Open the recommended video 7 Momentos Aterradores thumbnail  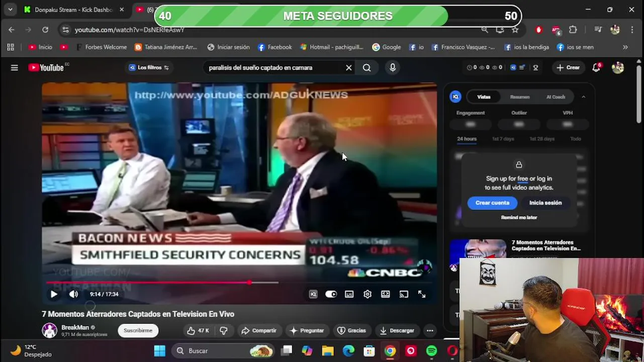click(478, 249)
